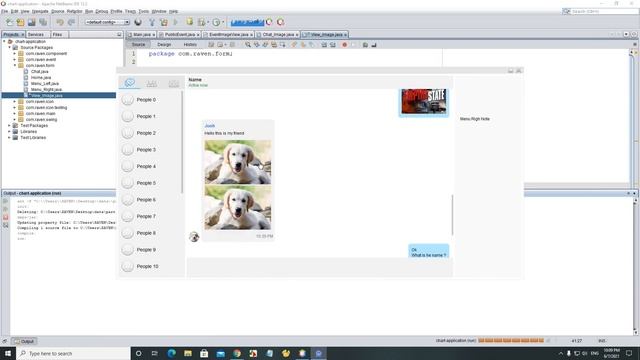640x360 pixels.
Task: Click the Empire State image thumbnail
Action: [x=424, y=101]
